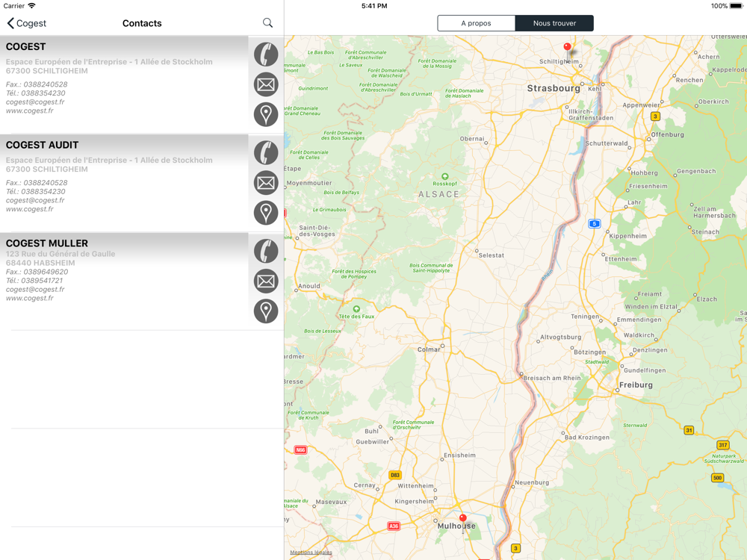Tap the red pin near Mulhouse
The width and height of the screenshot is (747, 560).
click(462, 519)
